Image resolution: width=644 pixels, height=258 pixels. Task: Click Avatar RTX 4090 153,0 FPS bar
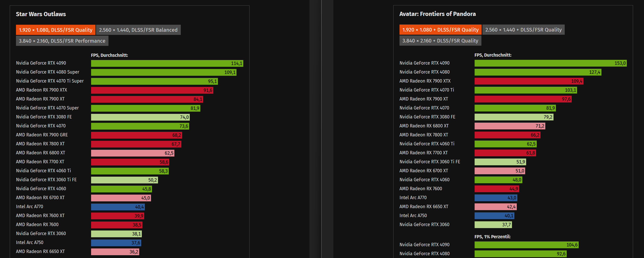coord(550,63)
